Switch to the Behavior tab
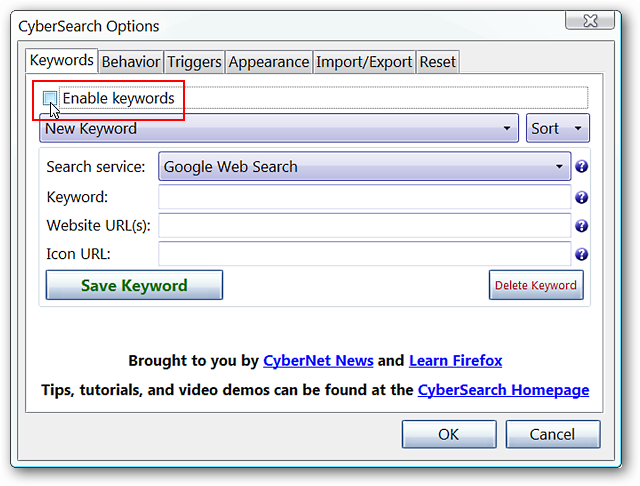640x486 pixels. tap(131, 62)
